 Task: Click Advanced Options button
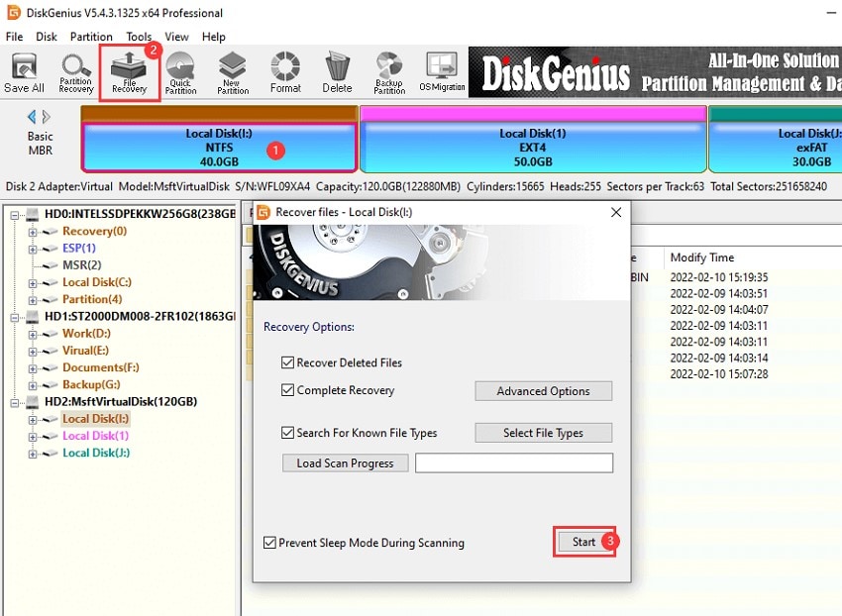tap(543, 391)
